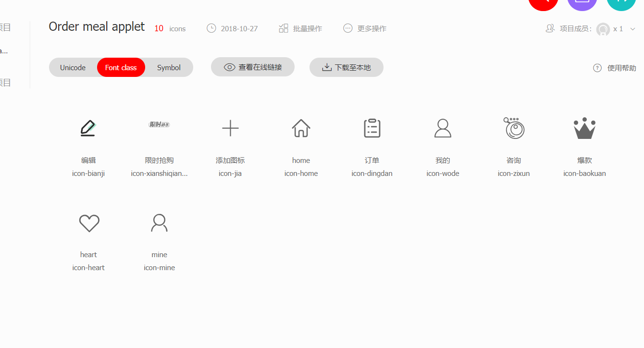This screenshot has width=644, height=348.
Task: Switch to the Symbol tab
Action: [169, 67]
